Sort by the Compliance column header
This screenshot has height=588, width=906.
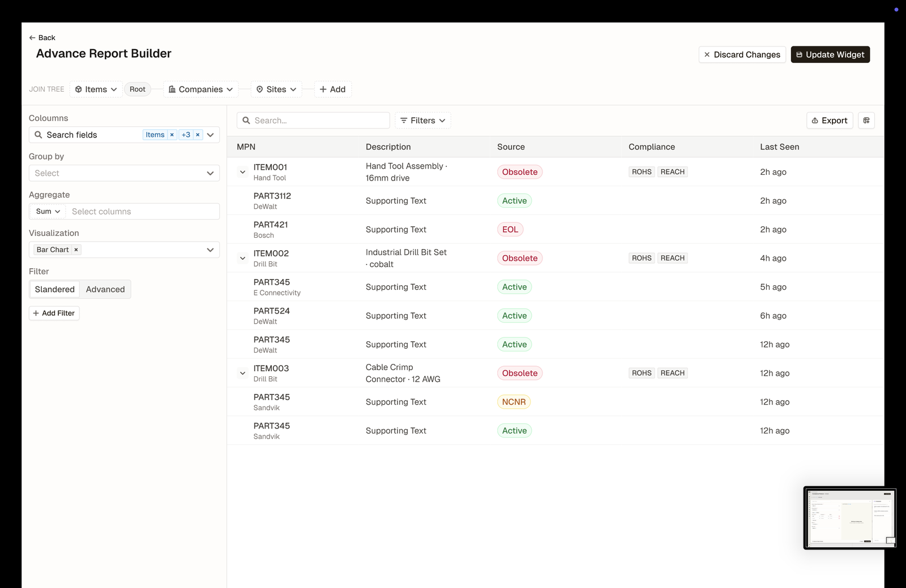[x=652, y=147]
